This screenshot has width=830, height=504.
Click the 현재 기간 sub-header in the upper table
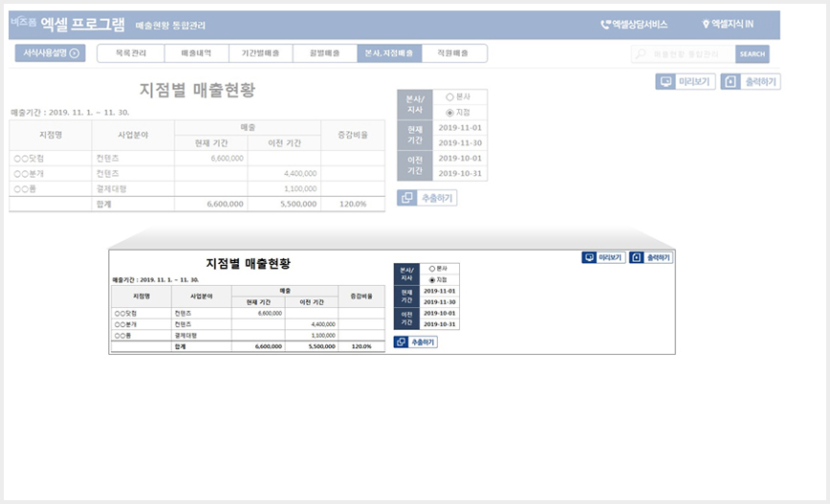coord(211,142)
